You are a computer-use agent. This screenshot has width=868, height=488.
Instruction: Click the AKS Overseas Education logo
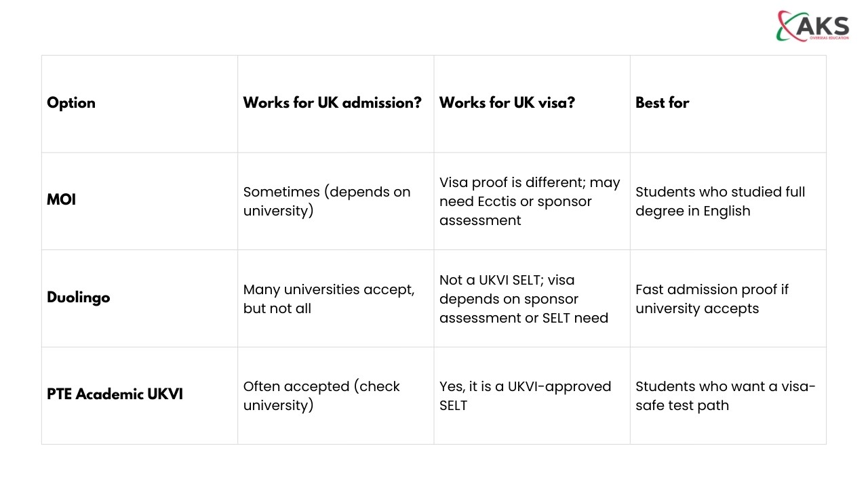coord(812,26)
